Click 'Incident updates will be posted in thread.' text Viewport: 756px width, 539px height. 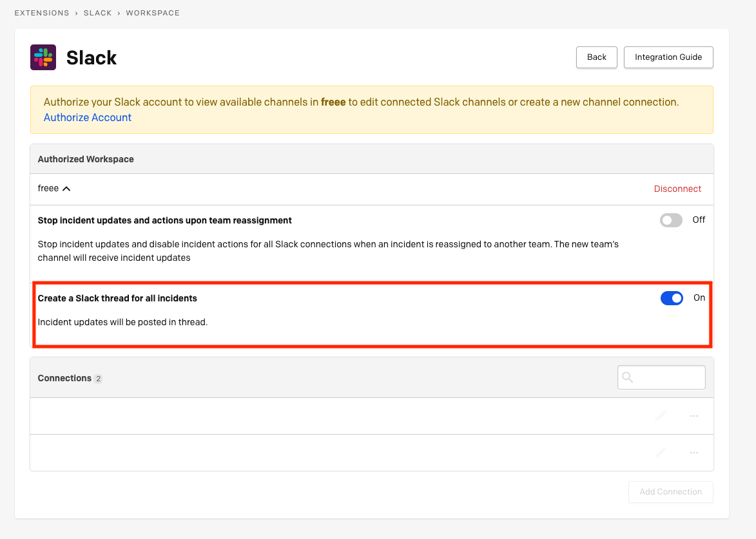tap(122, 322)
